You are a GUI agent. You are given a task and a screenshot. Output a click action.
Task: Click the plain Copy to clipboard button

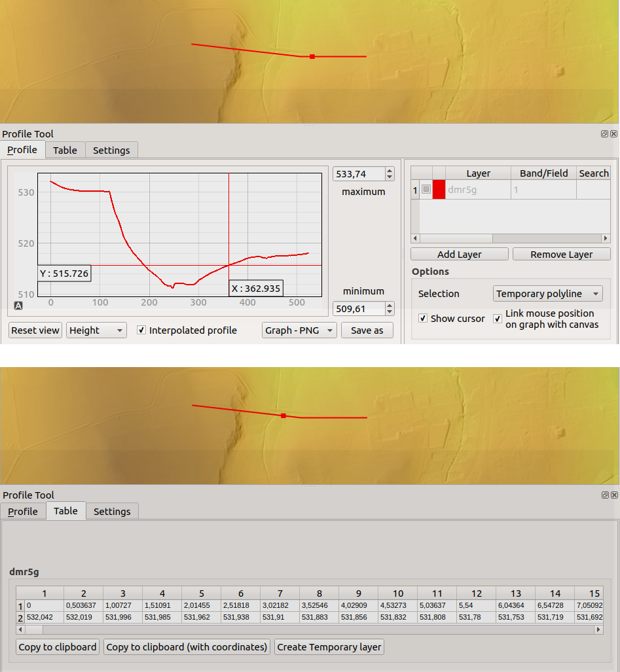pyautogui.click(x=58, y=646)
